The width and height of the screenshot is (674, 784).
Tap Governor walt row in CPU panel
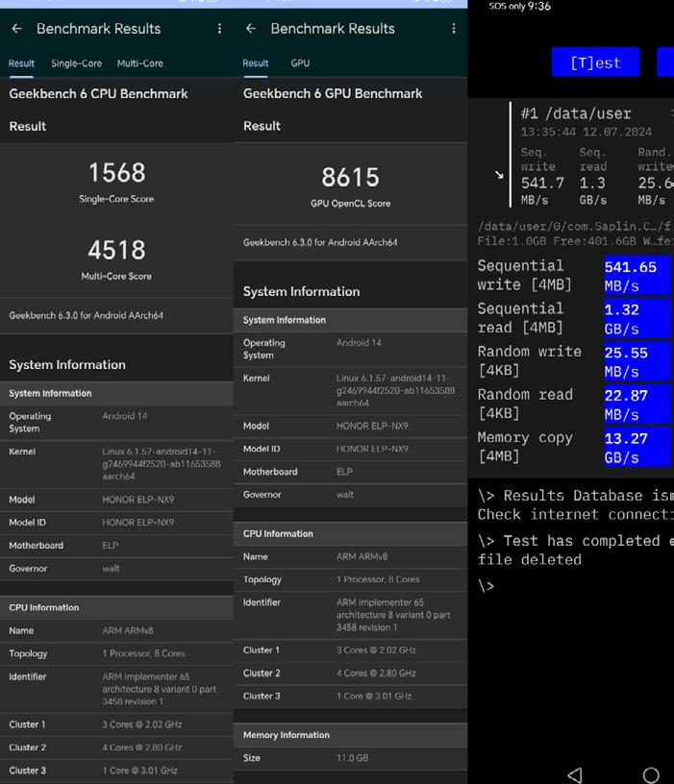pyautogui.click(x=116, y=569)
